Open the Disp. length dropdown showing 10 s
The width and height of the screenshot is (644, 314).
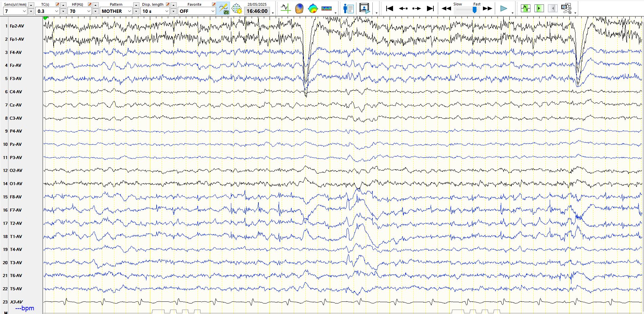coord(155,11)
